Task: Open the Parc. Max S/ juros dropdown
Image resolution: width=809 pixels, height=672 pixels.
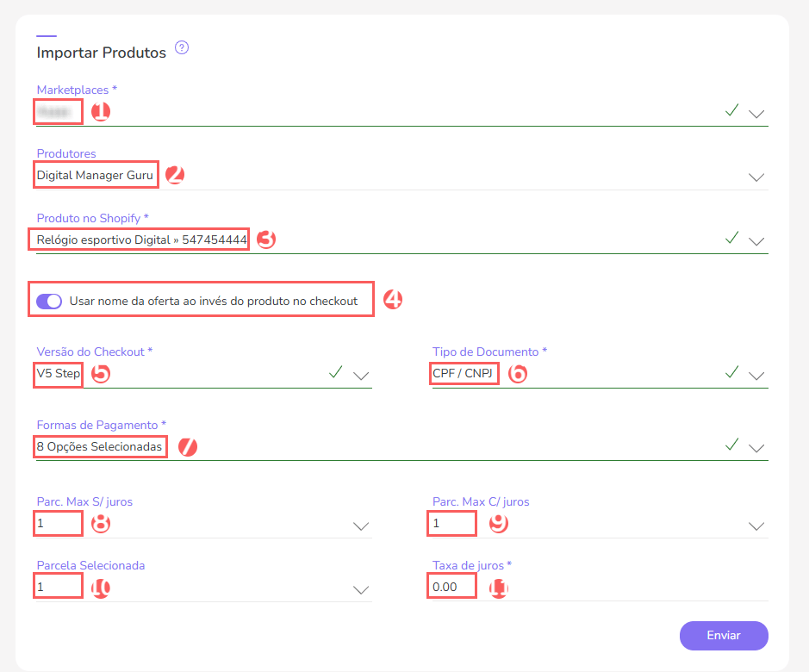Action: [361, 526]
